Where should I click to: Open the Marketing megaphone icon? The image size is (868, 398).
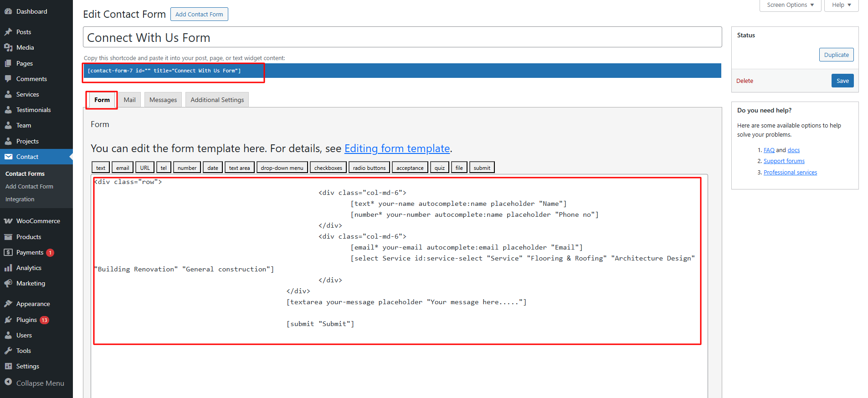click(x=8, y=283)
